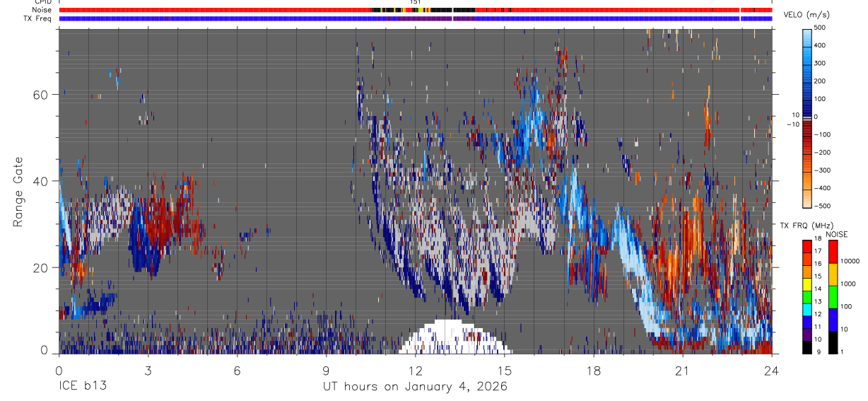Click x-axis tick label 0
Screen dimensions: 868x401
click(x=59, y=370)
